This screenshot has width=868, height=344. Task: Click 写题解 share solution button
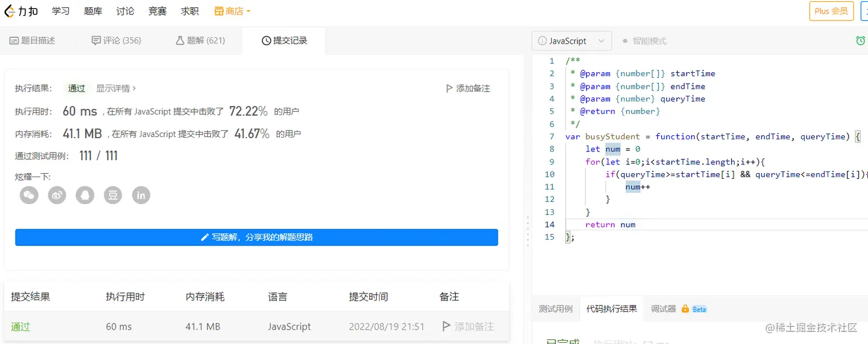coord(257,237)
